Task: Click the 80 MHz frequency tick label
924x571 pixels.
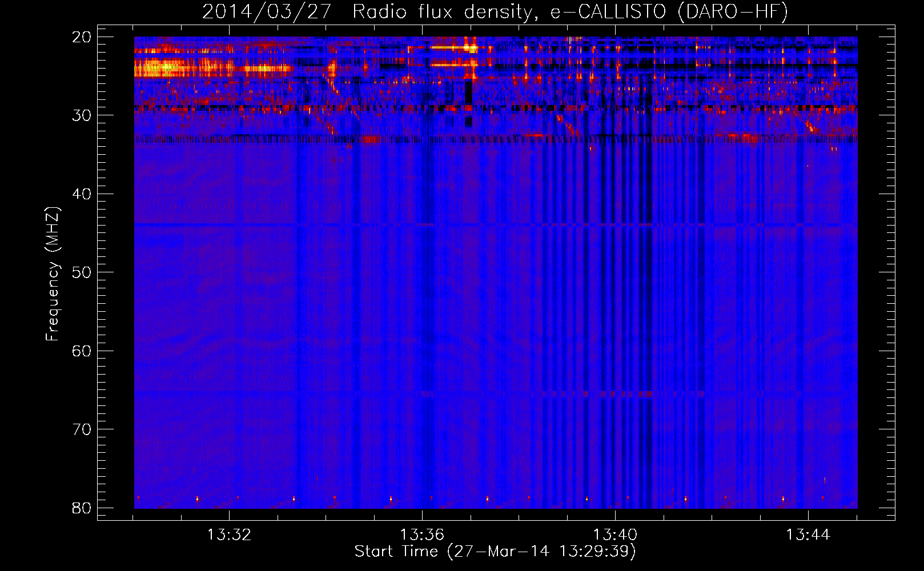Action: [82, 508]
